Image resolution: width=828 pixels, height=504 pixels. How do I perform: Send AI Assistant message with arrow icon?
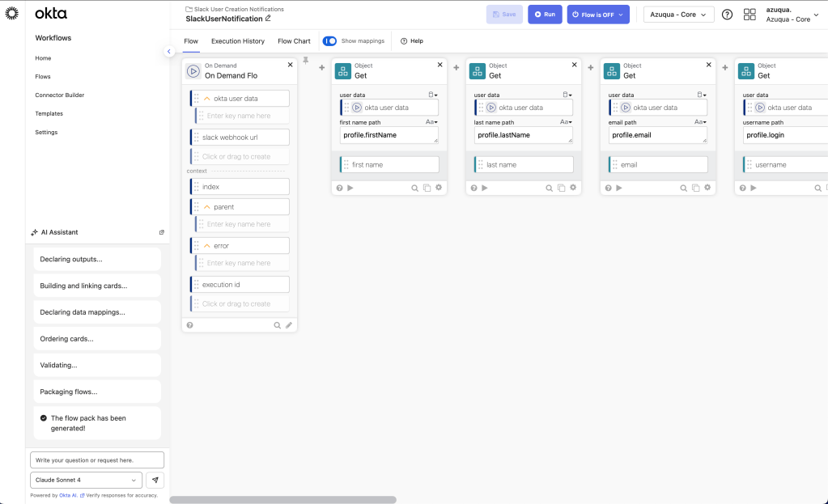tap(155, 479)
